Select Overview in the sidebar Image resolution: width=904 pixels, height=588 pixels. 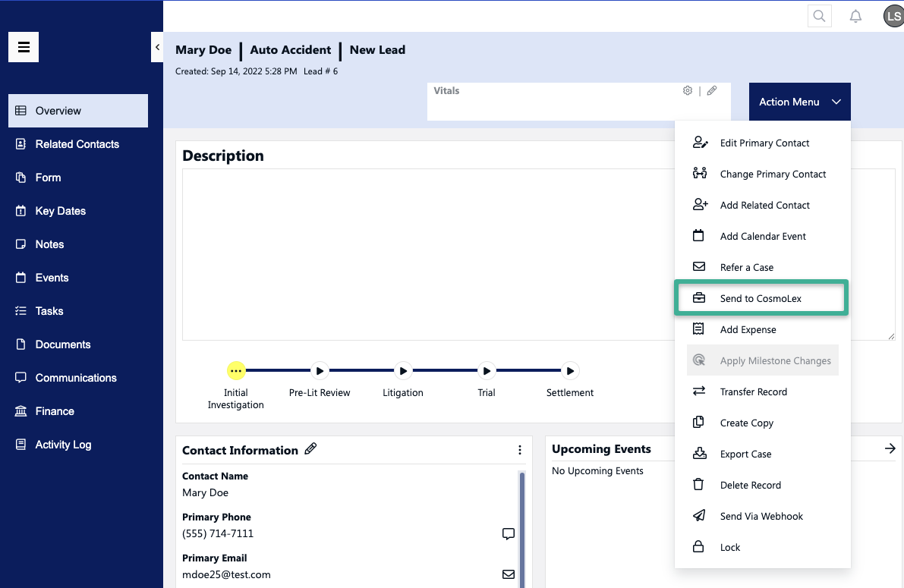(x=78, y=111)
